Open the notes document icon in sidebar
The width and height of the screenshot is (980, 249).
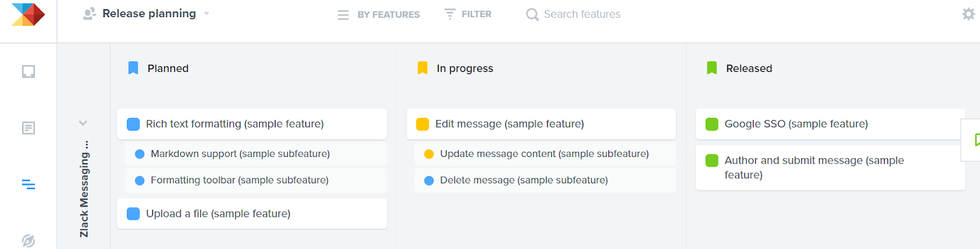pyautogui.click(x=28, y=128)
